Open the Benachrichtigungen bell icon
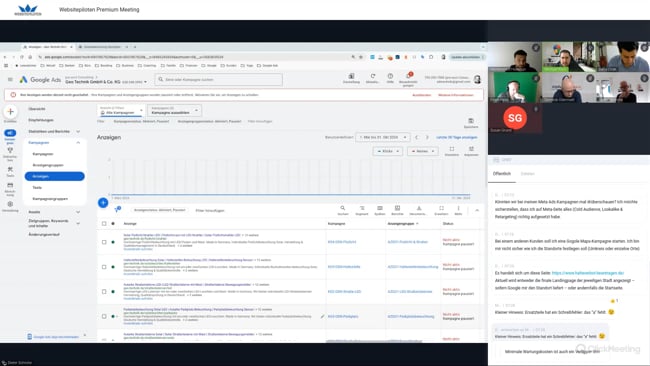650x366 pixels. tap(409, 76)
